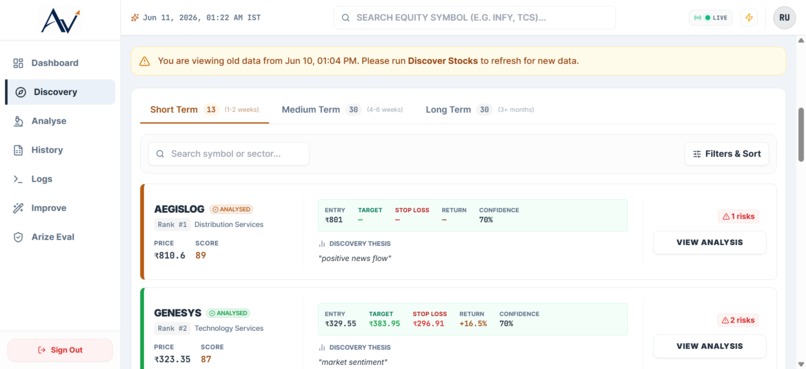Click the ANALYSED badge on GENESYS
The width and height of the screenshot is (806, 369).
click(x=228, y=313)
